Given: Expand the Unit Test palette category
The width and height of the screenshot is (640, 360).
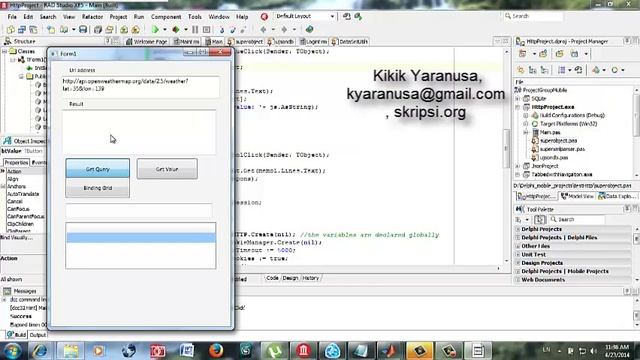Looking at the screenshot, I should (518, 255).
